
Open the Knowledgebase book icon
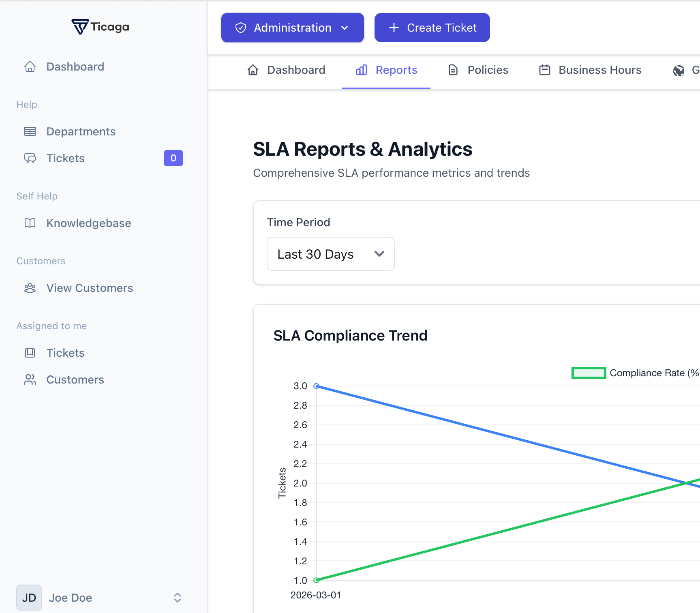pos(30,223)
